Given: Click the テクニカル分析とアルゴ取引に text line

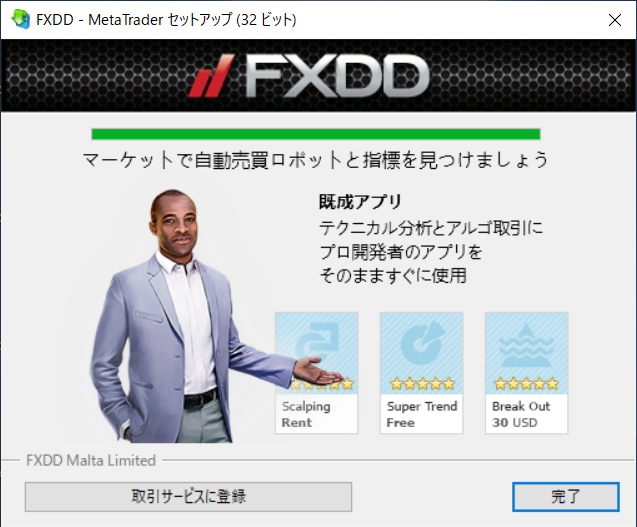Looking at the screenshot, I should click(431, 228).
